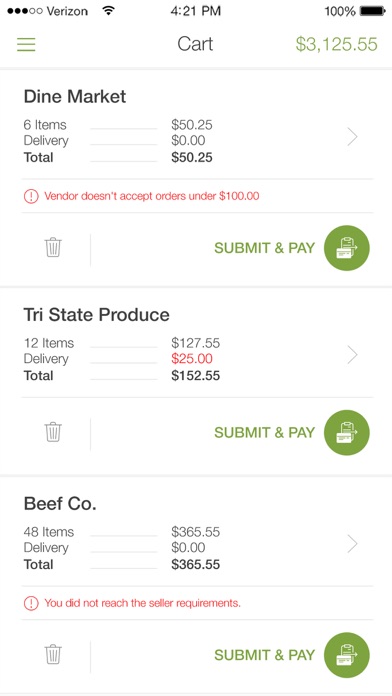392x696 pixels.
Task: Click SUBMIT & PAY text for Beef Co.
Action: point(265,655)
